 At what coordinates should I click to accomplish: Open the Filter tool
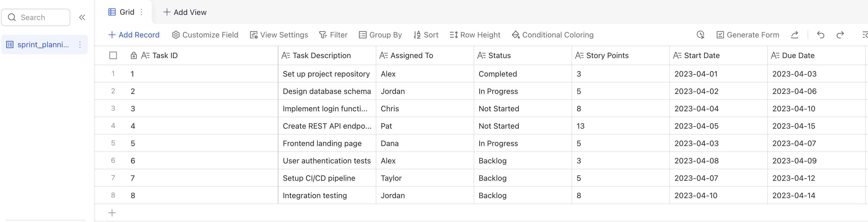pyautogui.click(x=333, y=35)
